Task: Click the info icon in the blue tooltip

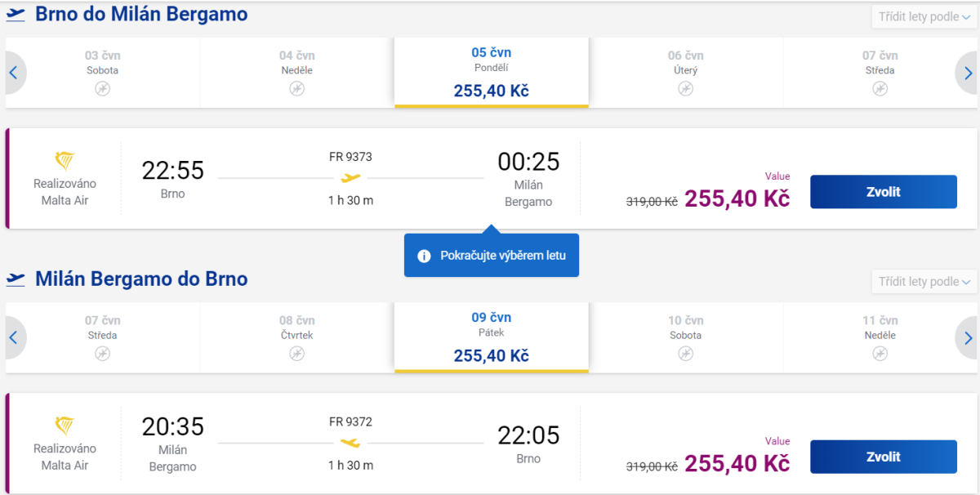Action: pyautogui.click(x=424, y=256)
